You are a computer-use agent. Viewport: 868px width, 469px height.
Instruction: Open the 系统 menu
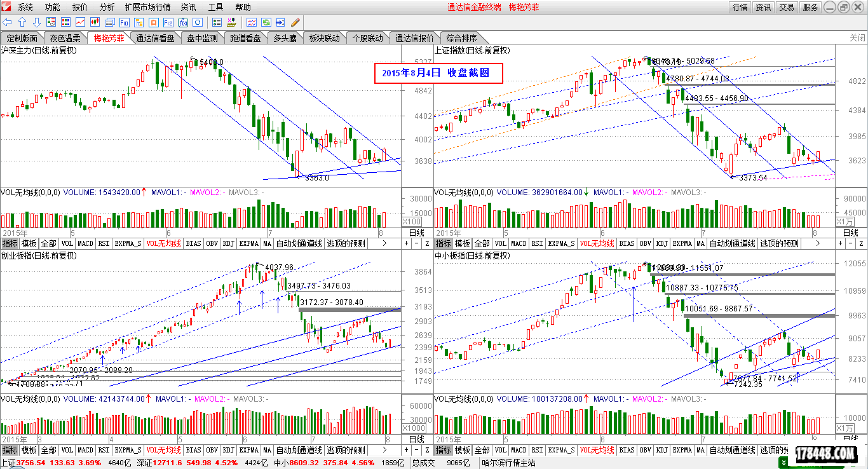25,7
